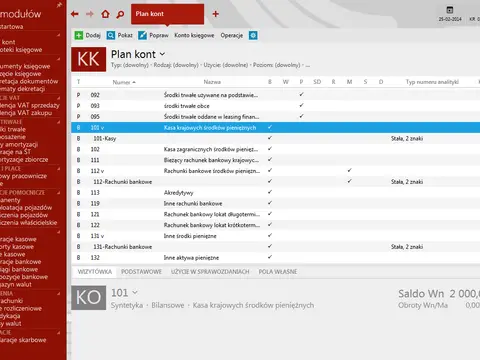Collapse the POMOCNICZE section in sidebar
Image resolution: width=480 pixels, height=360 pixels.
[x=59, y=193]
